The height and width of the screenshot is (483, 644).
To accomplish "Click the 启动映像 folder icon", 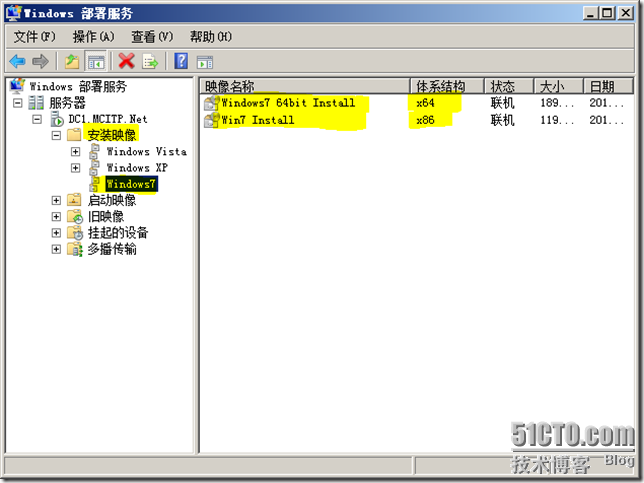I will (74, 200).
